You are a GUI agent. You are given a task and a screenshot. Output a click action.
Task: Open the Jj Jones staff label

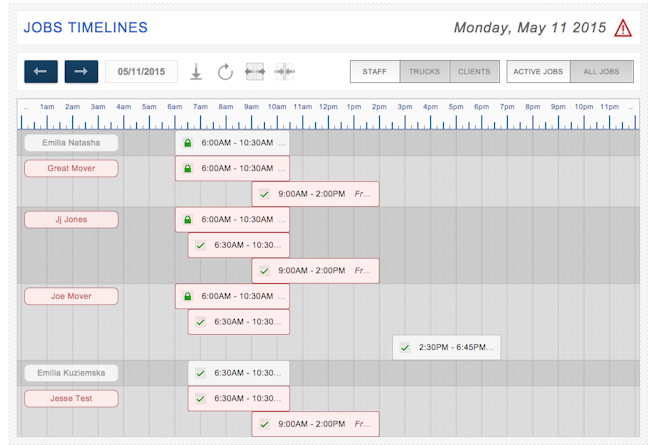click(x=71, y=219)
